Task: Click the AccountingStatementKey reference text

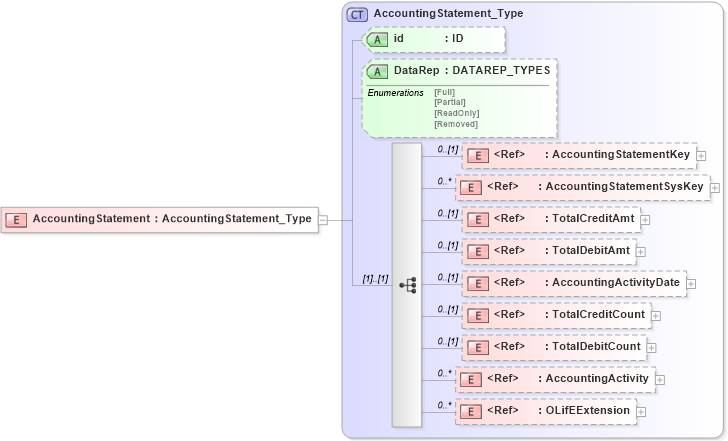Action: [621, 155]
